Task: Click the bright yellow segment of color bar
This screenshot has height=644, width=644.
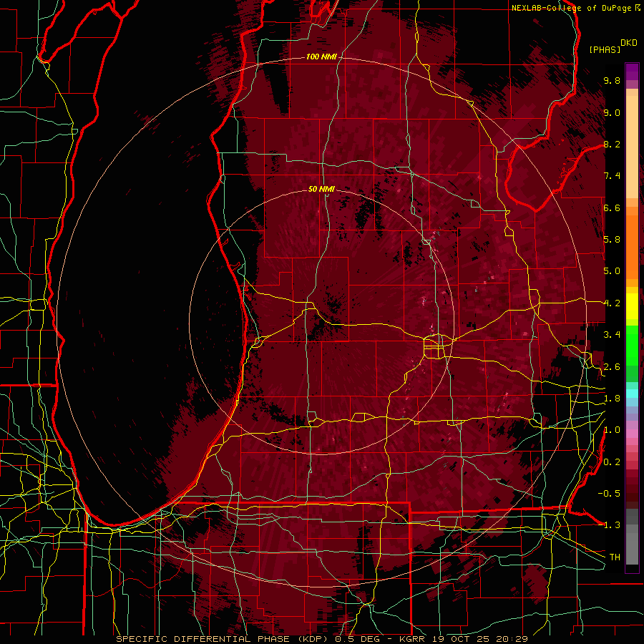Action: click(x=632, y=306)
